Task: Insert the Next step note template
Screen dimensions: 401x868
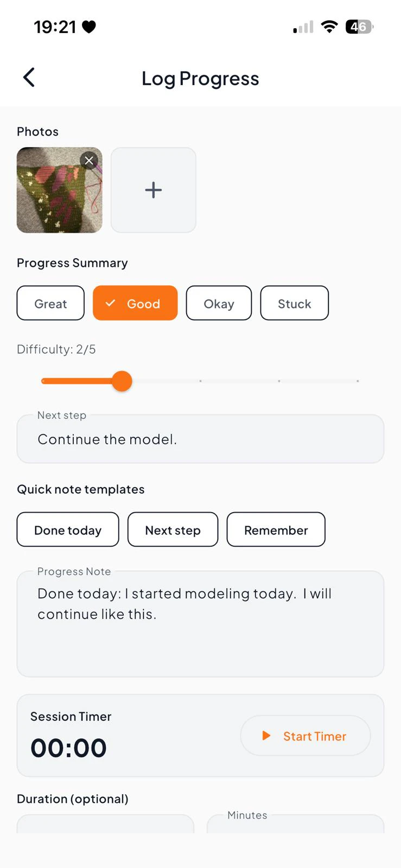Action: tap(173, 529)
